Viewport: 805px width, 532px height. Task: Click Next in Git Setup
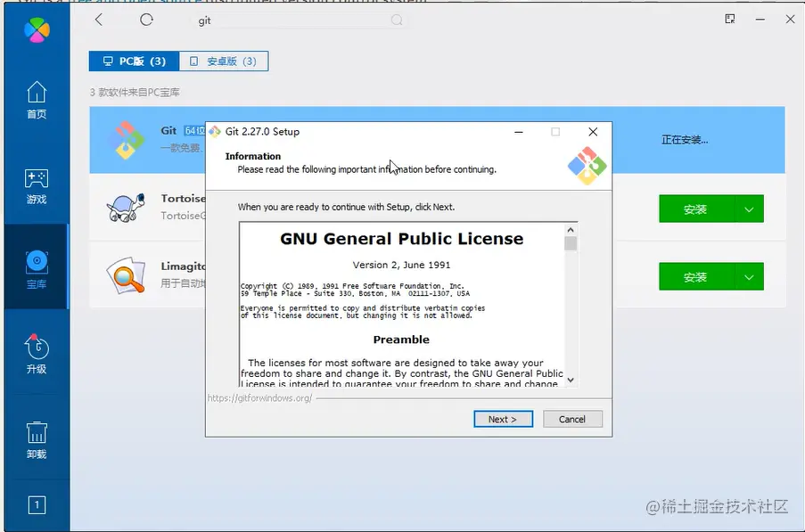click(503, 419)
